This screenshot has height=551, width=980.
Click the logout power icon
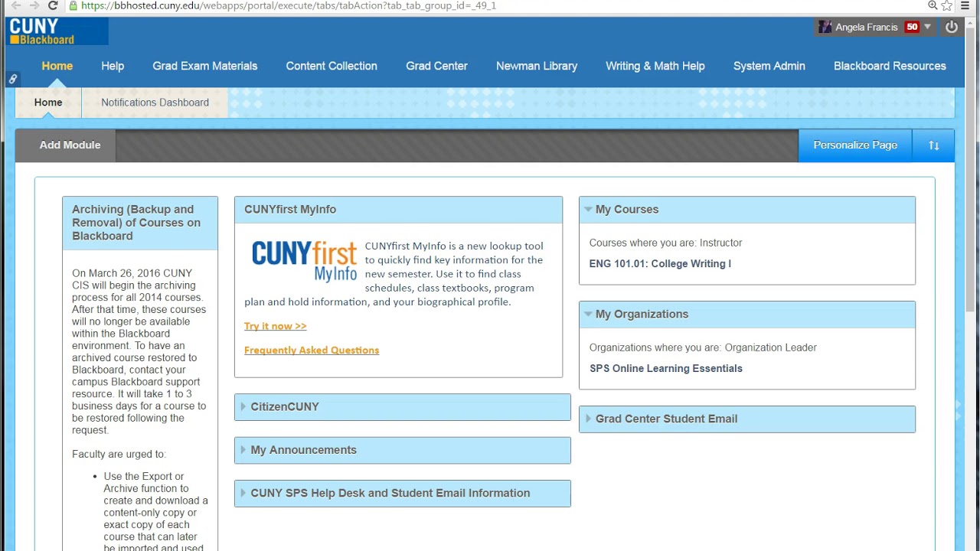click(951, 27)
